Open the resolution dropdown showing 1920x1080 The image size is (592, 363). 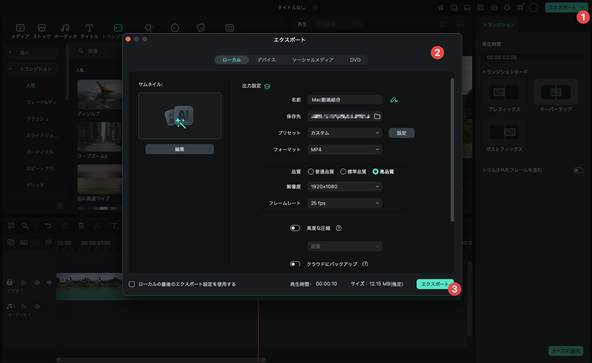point(345,187)
